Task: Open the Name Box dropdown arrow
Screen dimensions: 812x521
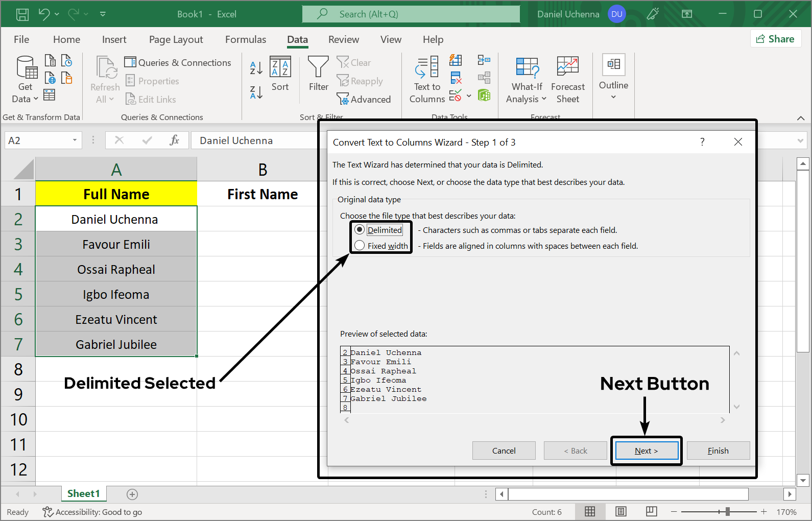Action: tap(75, 140)
